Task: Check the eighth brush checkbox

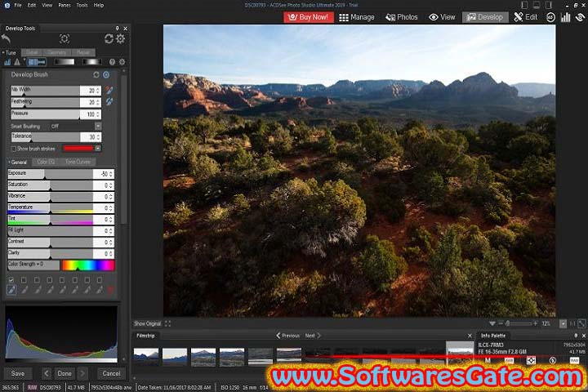Action: (x=100, y=280)
